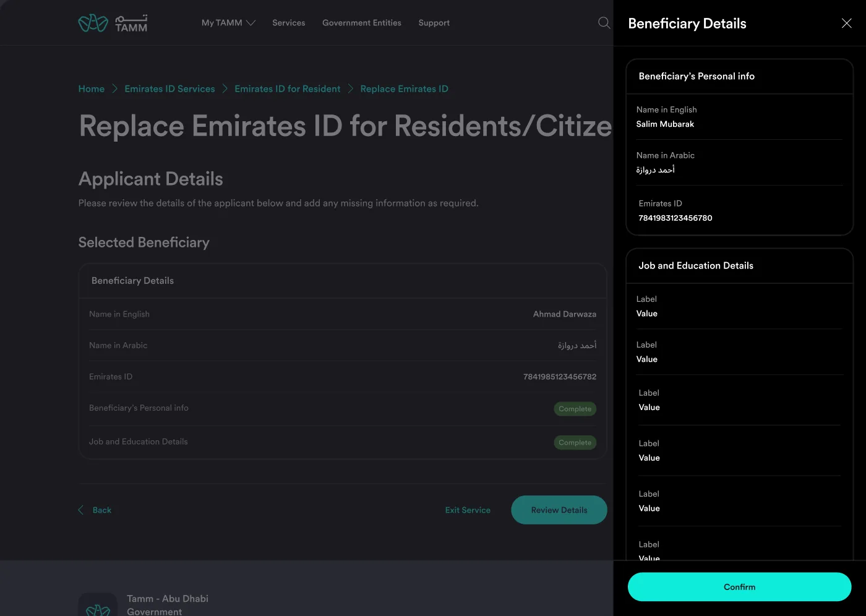Click Job and Education Details panel header
The image size is (866, 616).
[x=696, y=265]
